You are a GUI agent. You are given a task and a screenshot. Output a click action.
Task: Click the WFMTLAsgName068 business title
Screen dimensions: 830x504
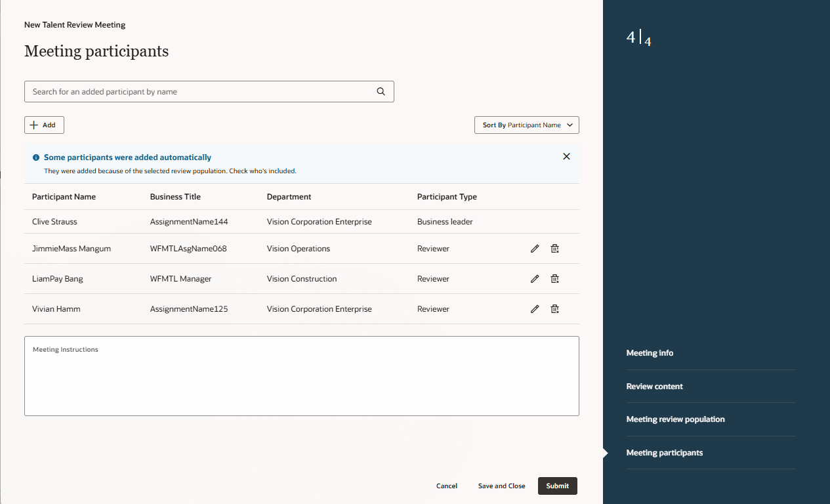(188, 249)
